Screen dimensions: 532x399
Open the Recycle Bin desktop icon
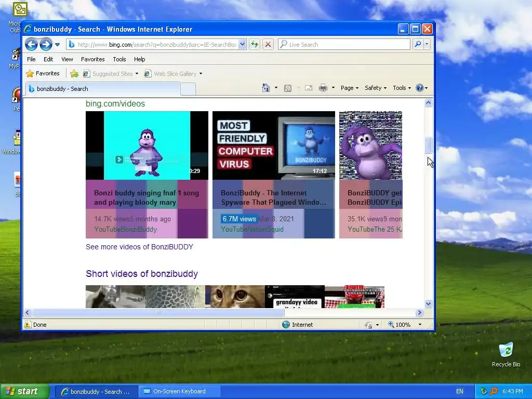tap(506, 354)
